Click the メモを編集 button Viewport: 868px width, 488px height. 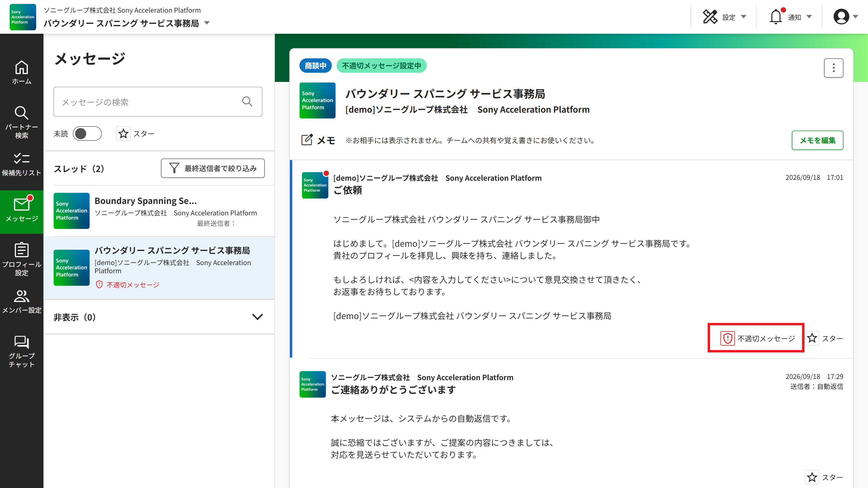point(817,140)
